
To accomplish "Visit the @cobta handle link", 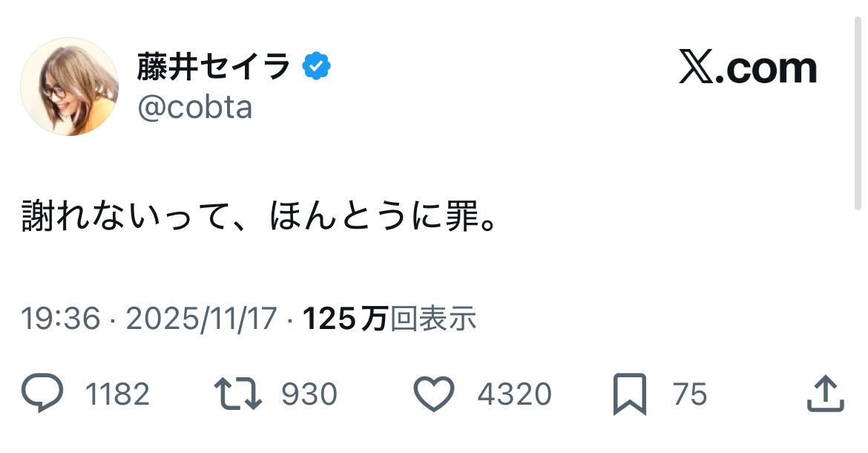I will [194, 108].
